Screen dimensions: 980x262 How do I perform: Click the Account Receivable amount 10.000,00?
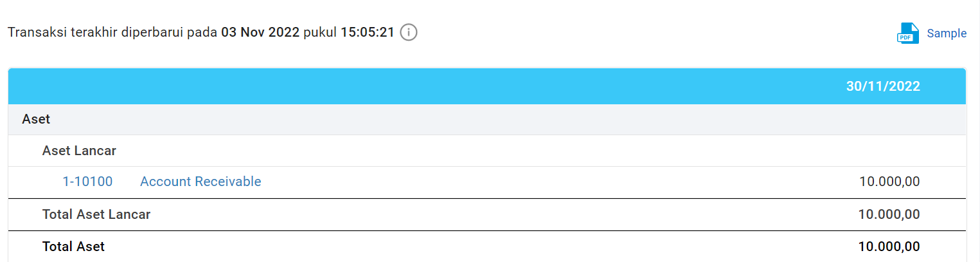point(889,182)
